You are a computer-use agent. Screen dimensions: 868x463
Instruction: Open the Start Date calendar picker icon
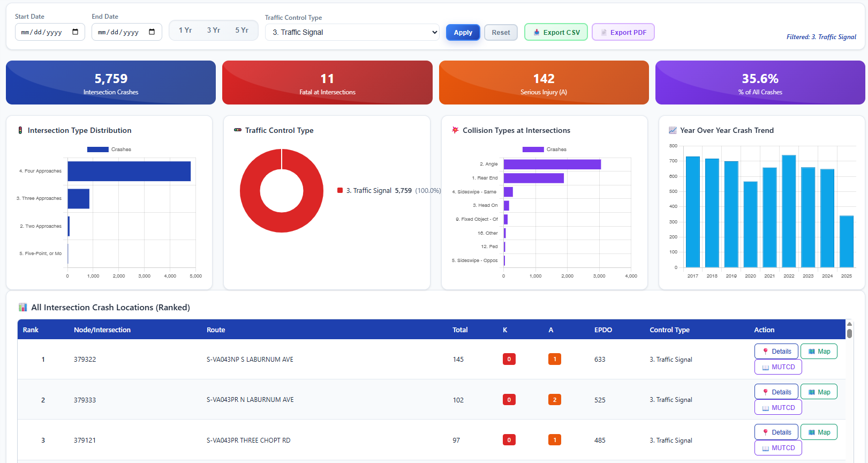pyautogui.click(x=75, y=32)
